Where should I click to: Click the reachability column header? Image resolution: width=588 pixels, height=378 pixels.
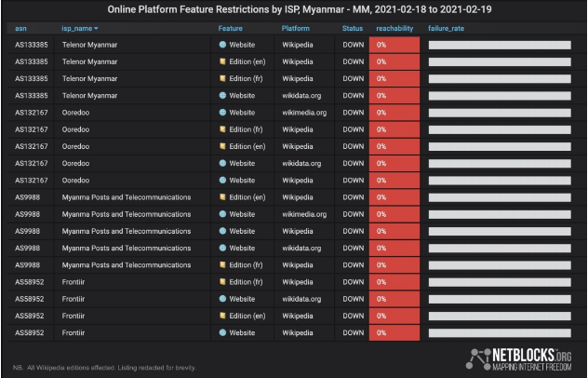pyautogui.click(x=394, y=29)
